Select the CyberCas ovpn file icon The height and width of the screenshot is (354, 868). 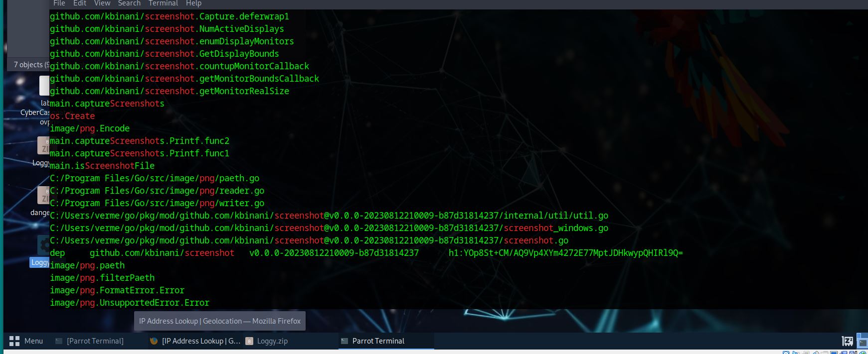[44, 86]
